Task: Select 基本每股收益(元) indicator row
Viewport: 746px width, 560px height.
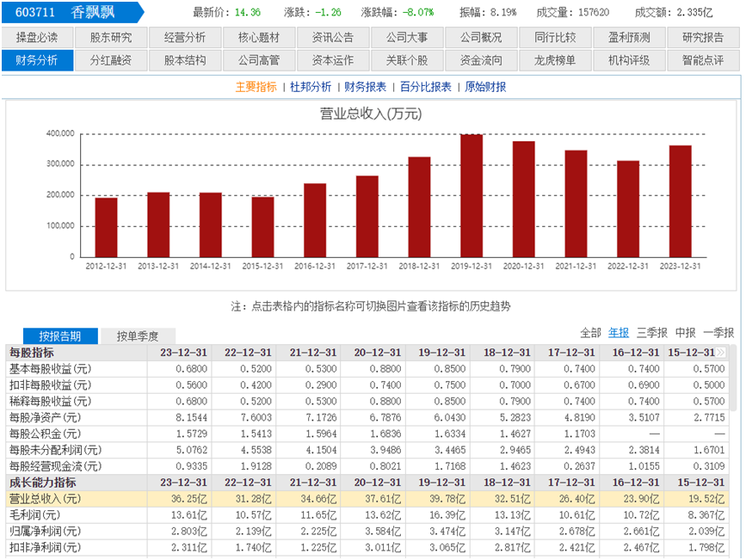Action: coord(51,369)
